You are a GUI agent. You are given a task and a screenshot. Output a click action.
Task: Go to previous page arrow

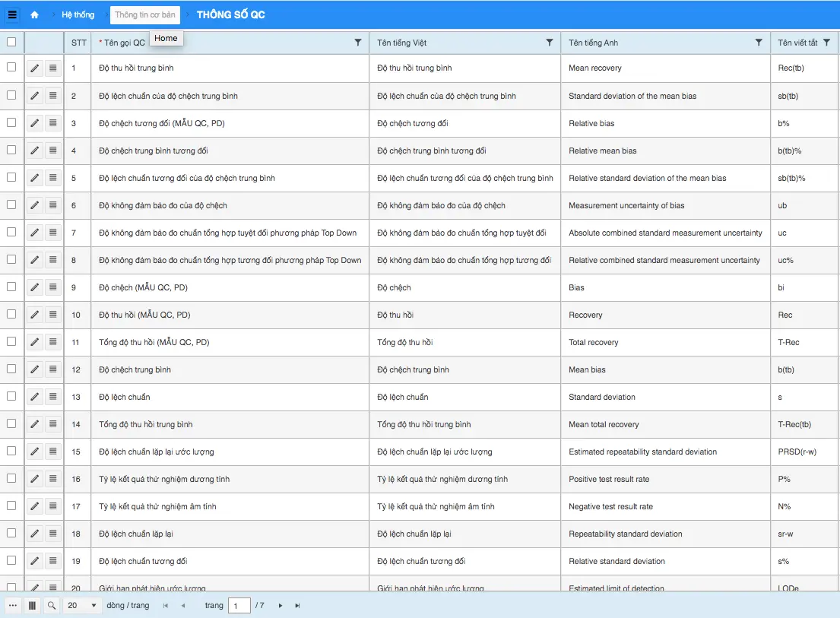click(x=183, y=606)
